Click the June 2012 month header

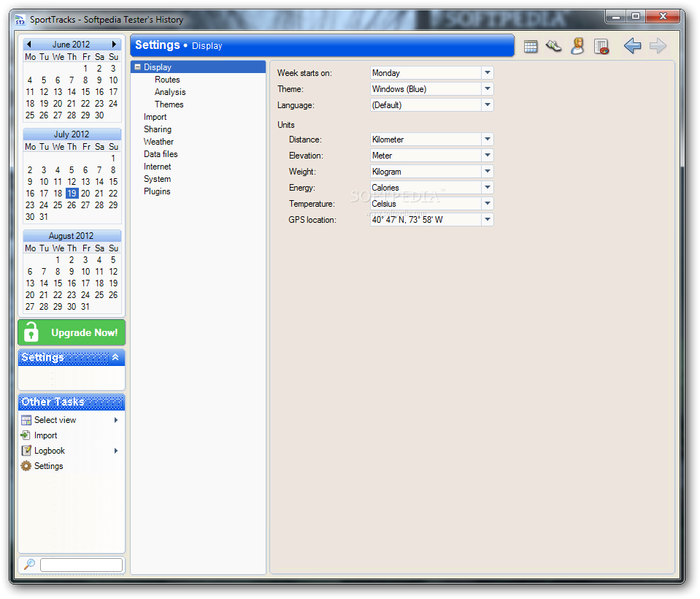[x=72, y=45]
